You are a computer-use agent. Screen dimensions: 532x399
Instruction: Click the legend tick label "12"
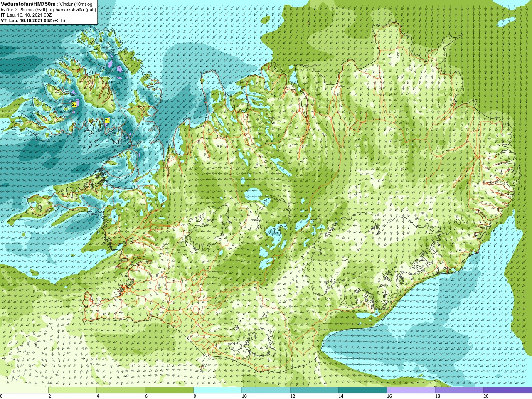coord(293,396)
